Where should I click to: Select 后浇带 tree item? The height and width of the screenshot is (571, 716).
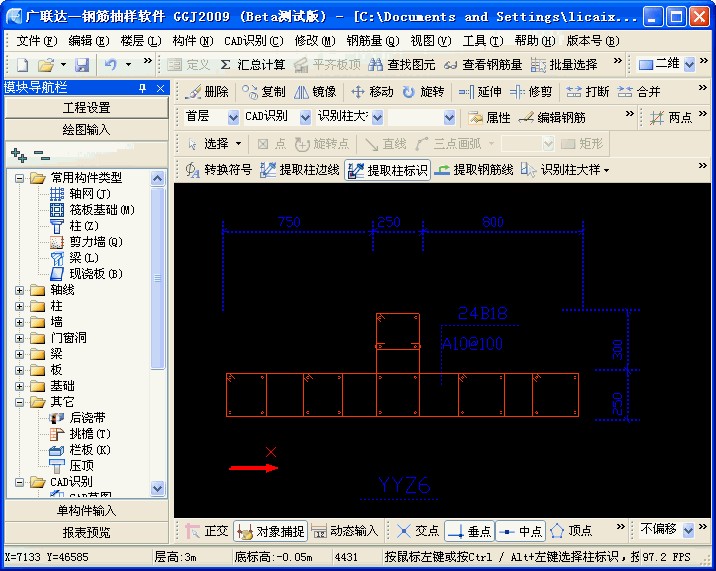pos(78,418)
